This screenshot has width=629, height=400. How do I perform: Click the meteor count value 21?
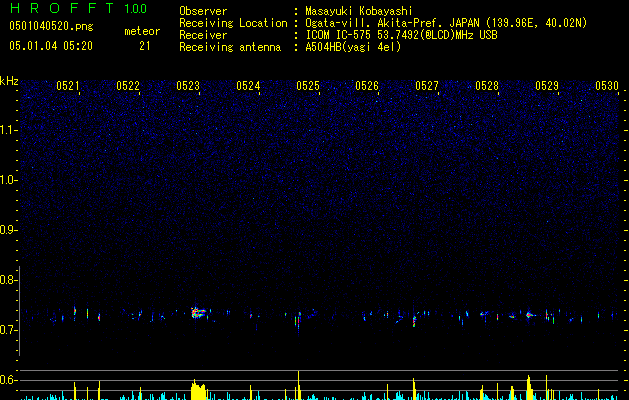[145, 46]
